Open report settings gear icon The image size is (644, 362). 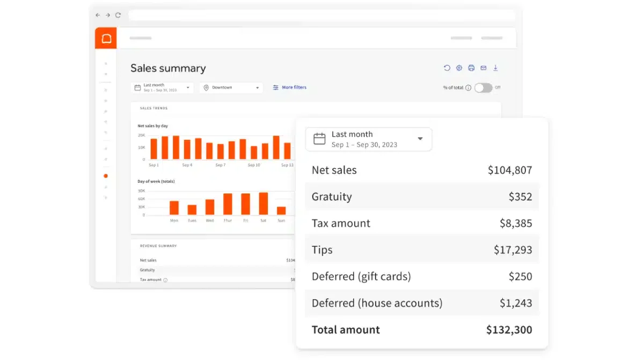tap(459, 68)
